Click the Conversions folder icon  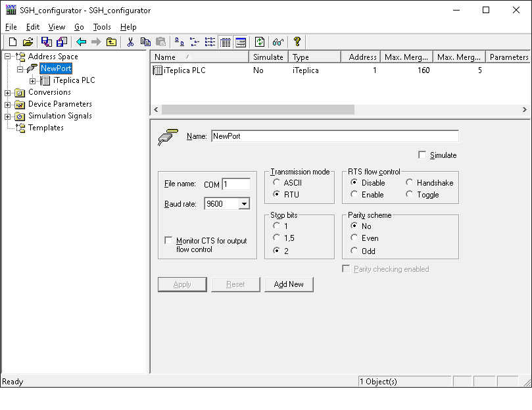point(20,92)
